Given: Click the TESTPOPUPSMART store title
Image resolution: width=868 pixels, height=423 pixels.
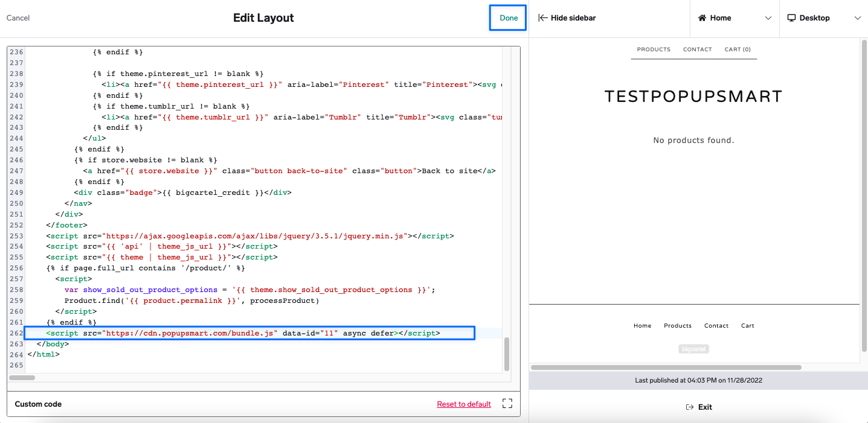Looking at the screenshot, I should click(x=693, y=97).
